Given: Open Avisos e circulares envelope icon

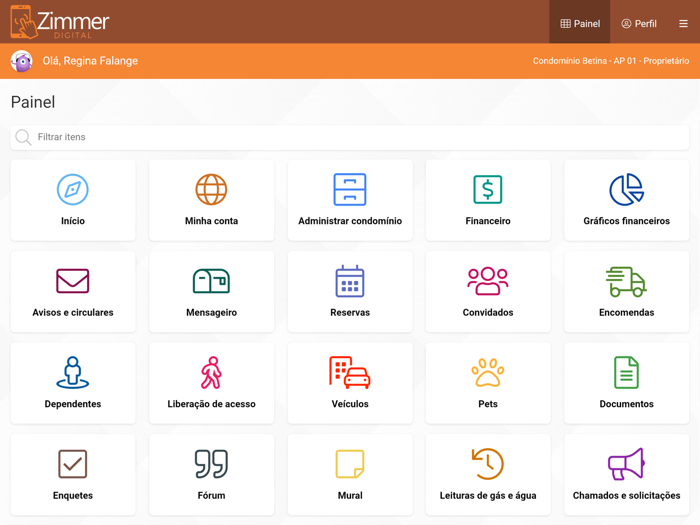Looking at the screenshot, I should (x=73, y=281).
